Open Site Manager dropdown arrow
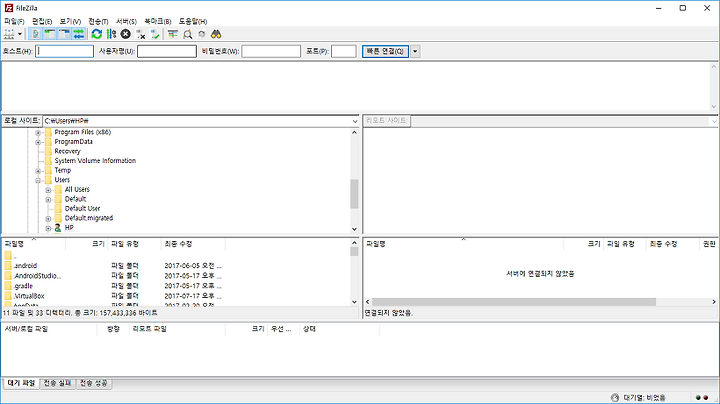 click(x=20, y=34)
